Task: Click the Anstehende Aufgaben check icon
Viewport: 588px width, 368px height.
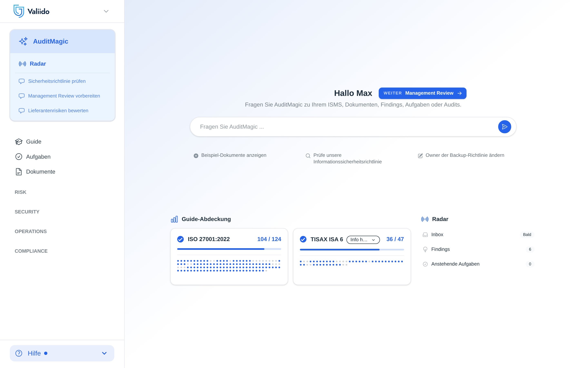Action: 425,264
